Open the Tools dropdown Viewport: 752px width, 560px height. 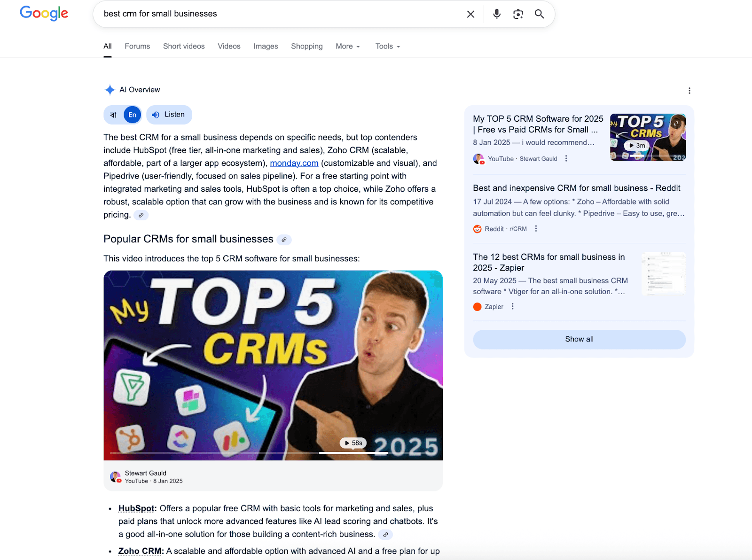click(388, 47)
